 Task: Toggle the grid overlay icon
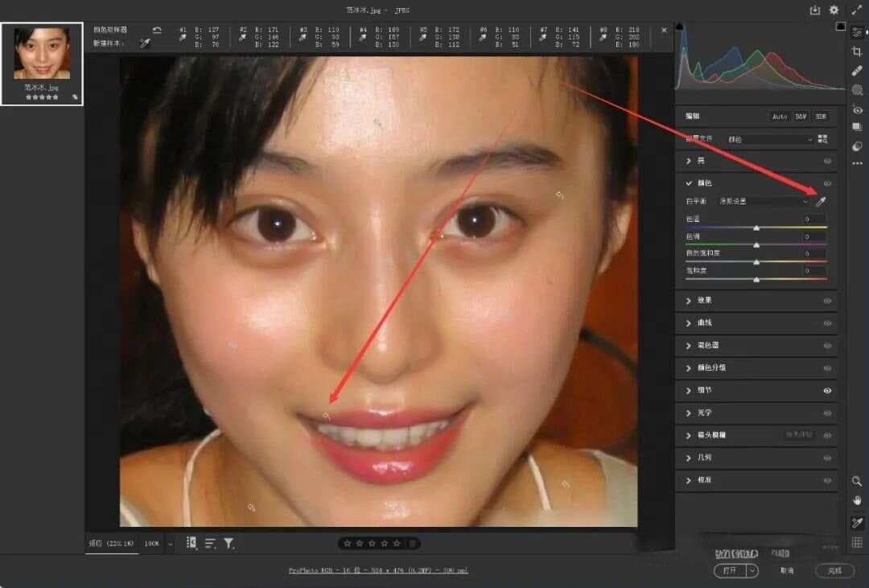tap(857, 542)
